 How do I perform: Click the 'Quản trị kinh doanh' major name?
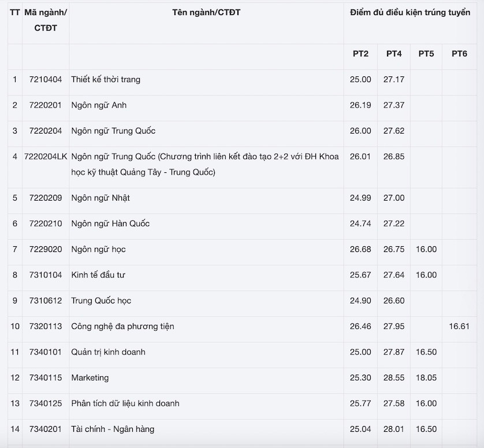(108, 352)
